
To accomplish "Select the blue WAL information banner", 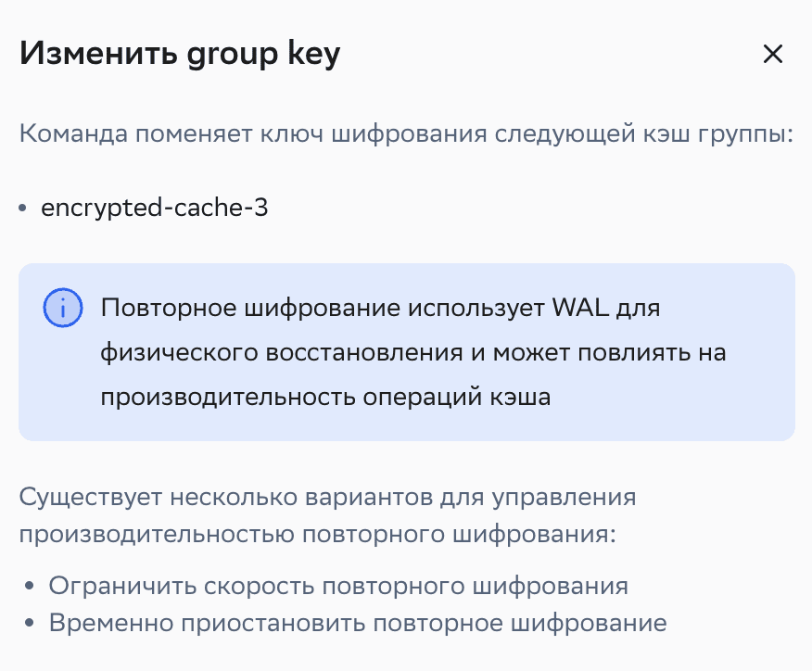I will pyautogui.click(x=406, y=352).
